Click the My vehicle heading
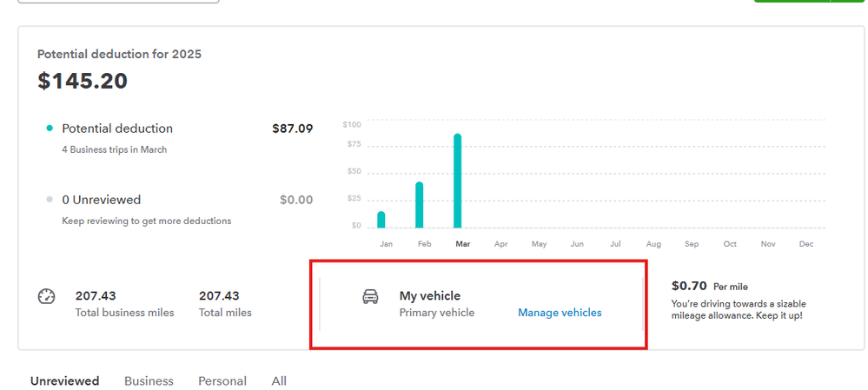The height and width of the screenshot is (390, 868). [430, 296]
